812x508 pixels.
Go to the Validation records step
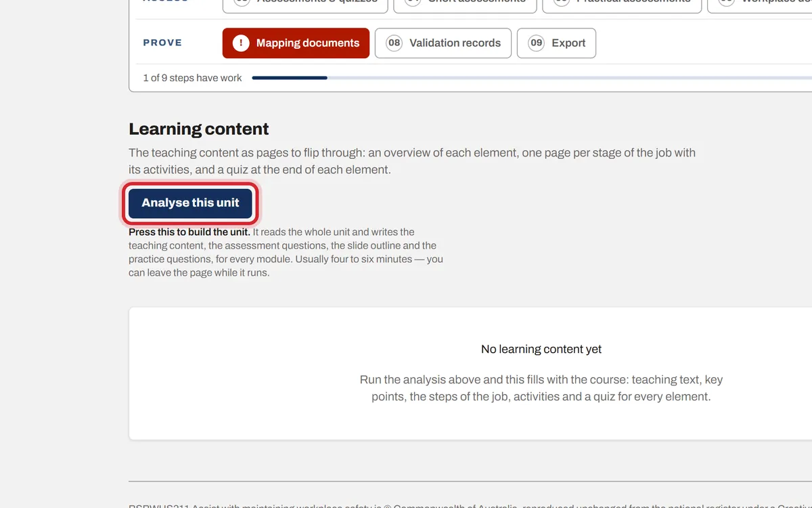443,43
